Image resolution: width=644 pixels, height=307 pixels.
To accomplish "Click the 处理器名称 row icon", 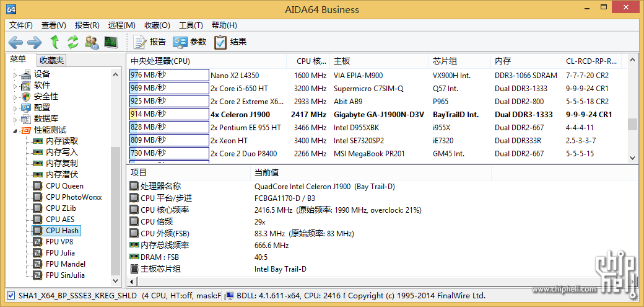I will pyautogui.click(x=134, y=187).
